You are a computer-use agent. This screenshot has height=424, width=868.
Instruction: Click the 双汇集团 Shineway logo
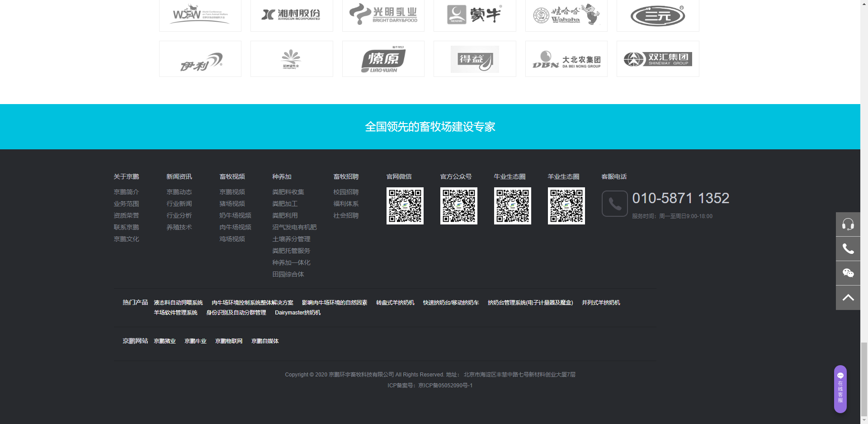(658, 59)
